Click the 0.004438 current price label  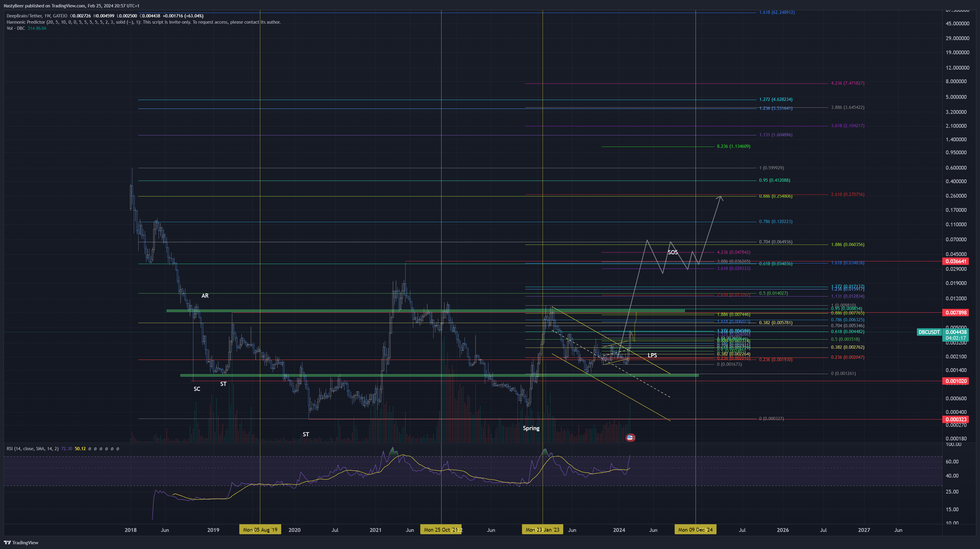[956, 332]
